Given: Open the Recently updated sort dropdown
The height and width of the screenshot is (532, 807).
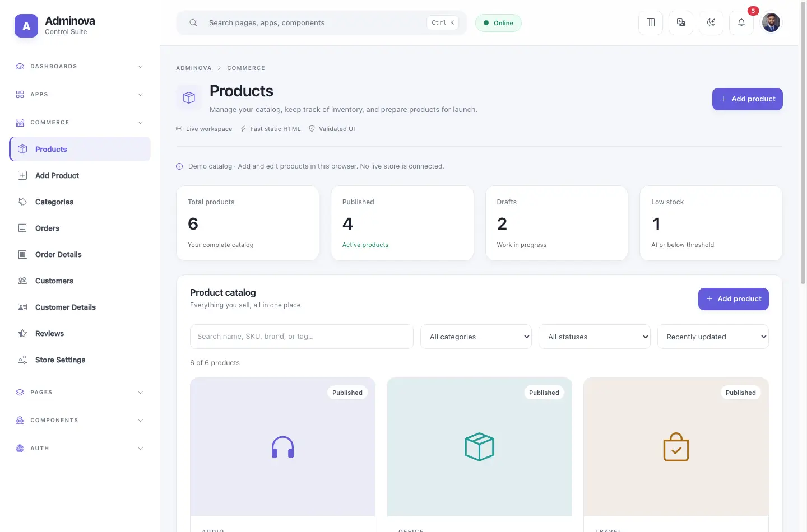Looking at the screenshot, I should pos(713,337).
